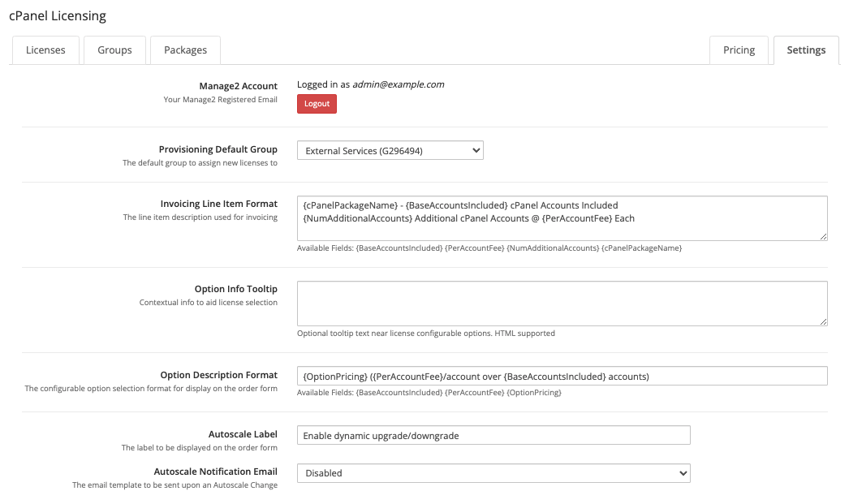Switch to the Groups tab
849x504 pixels.
[114, 50]
